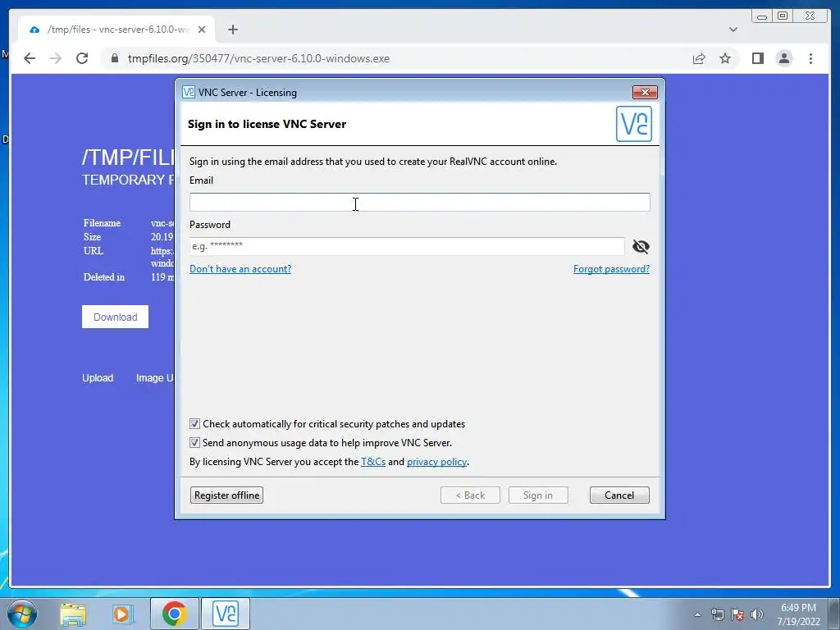840x630 pixels.
Task: Open the T&Cs link
Action: [x=373, y=462]
